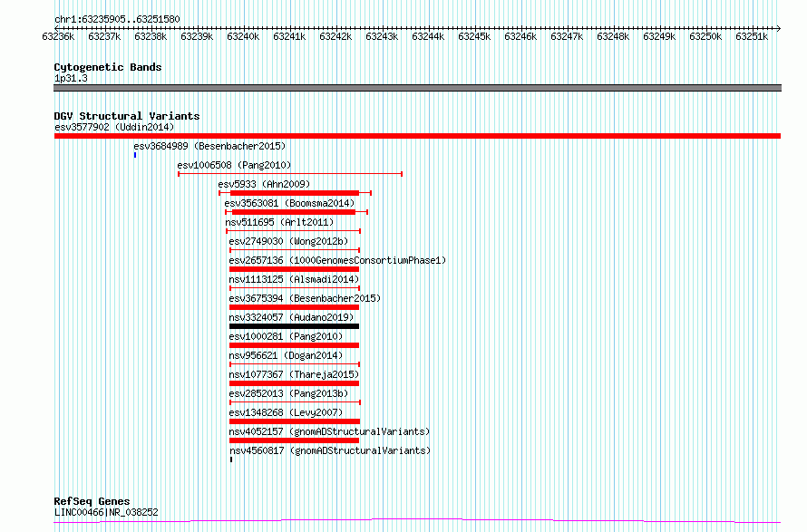This screenshot has height=532, width=807.
Task: Open esv3563081 (Boomsma2014) label
Action: coord(289,203)
